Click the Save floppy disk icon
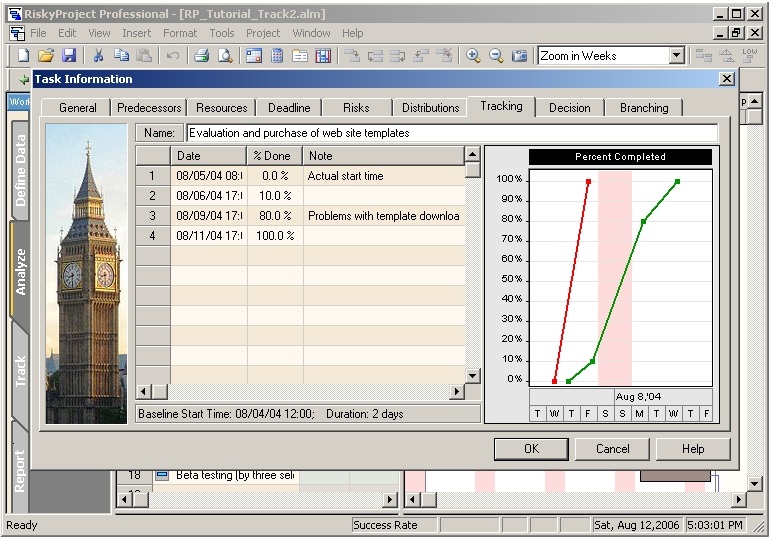This screenshot has width=770, height=538. [69, 55]
